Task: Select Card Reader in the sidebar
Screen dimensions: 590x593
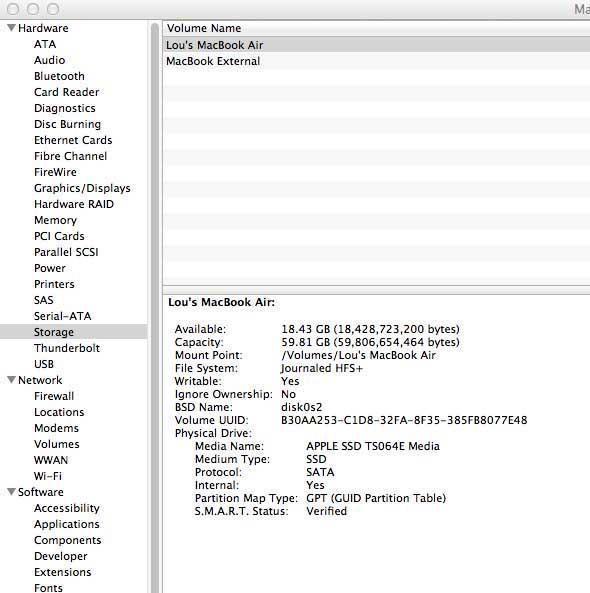Action: (x=67, y=92)
